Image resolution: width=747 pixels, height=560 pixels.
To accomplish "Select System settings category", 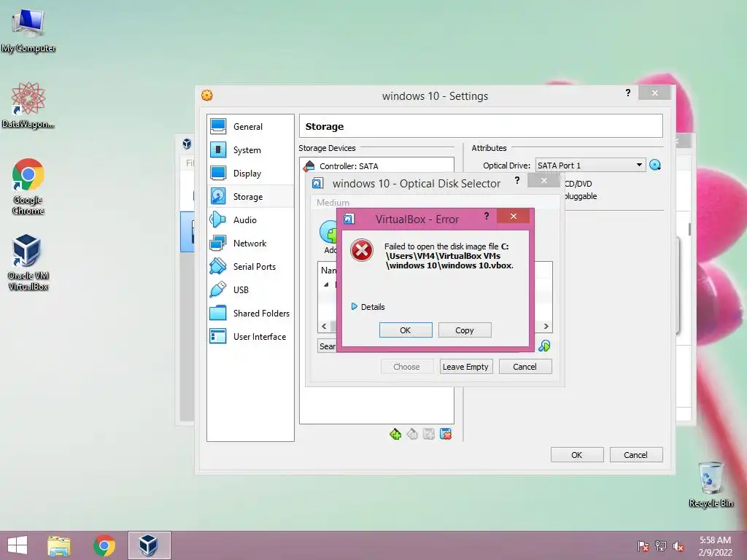I will (250, 150).
